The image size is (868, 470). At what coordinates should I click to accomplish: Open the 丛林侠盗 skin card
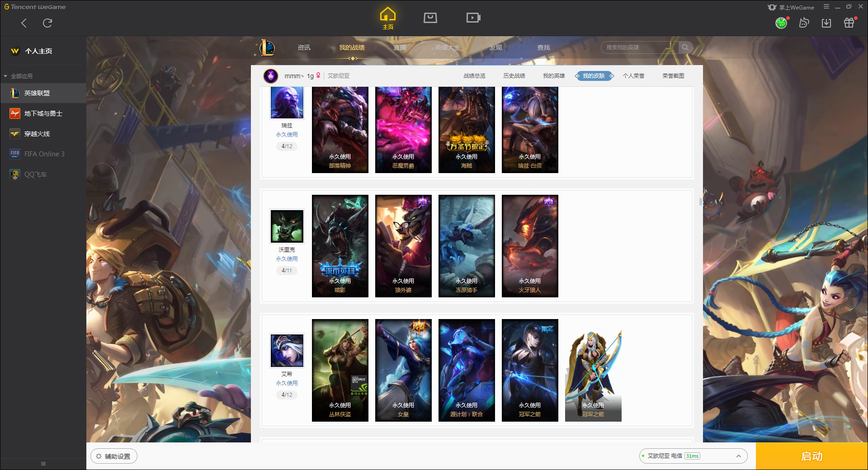[340, 370]
